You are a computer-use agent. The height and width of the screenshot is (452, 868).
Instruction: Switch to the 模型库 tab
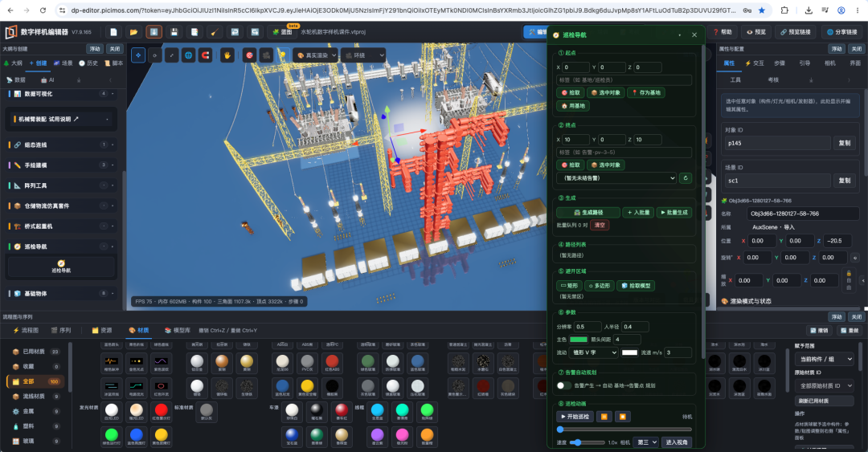click(x=178, y=330)
